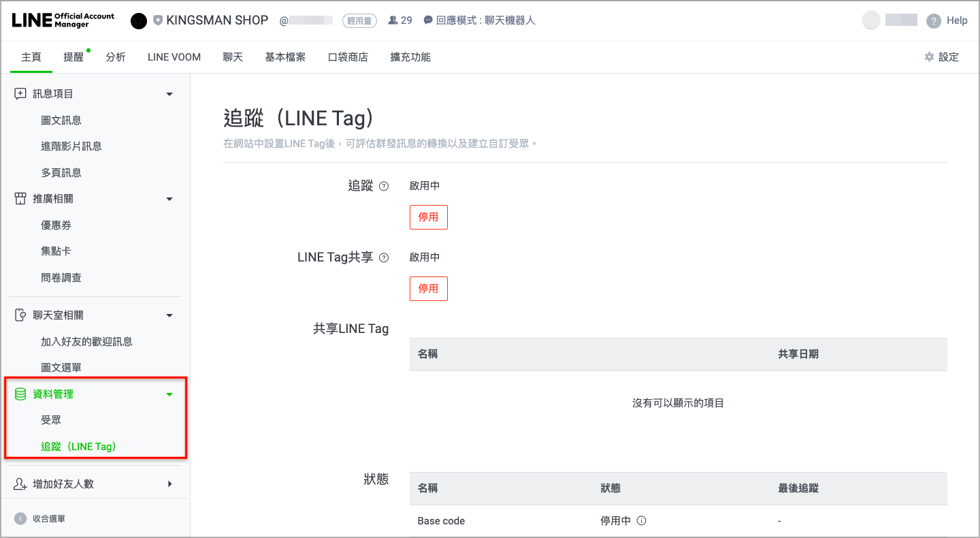Open 受眾 under 資料管理
The image size is (980, 538).
tap(51, 420)
